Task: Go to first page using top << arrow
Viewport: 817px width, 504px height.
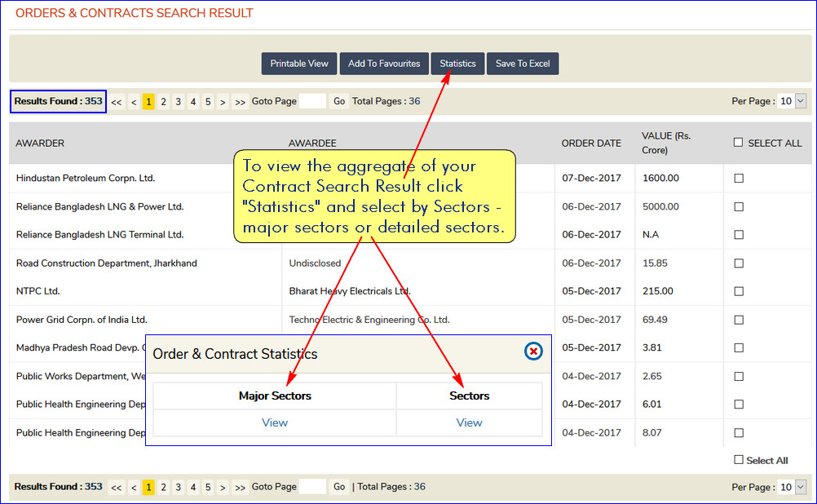Action: click(x=117, y=102)
